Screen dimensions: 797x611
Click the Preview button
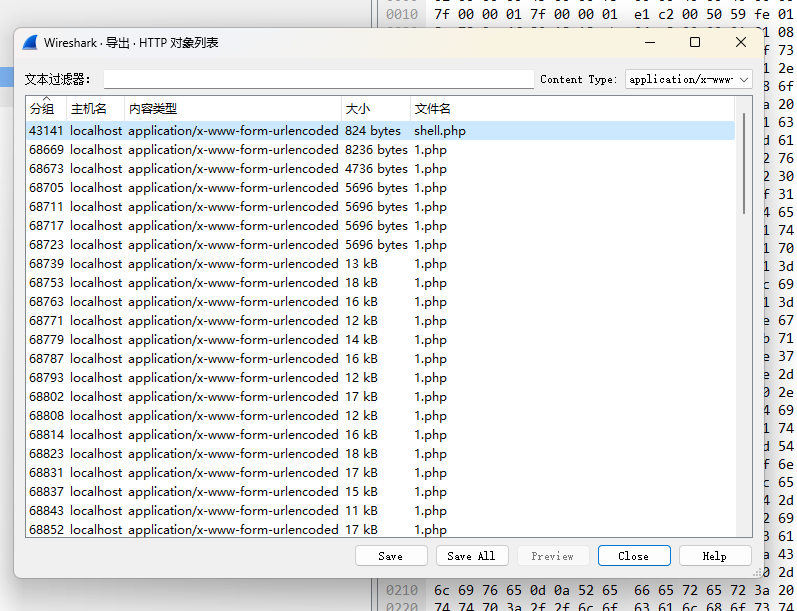[x=553, y=556]
